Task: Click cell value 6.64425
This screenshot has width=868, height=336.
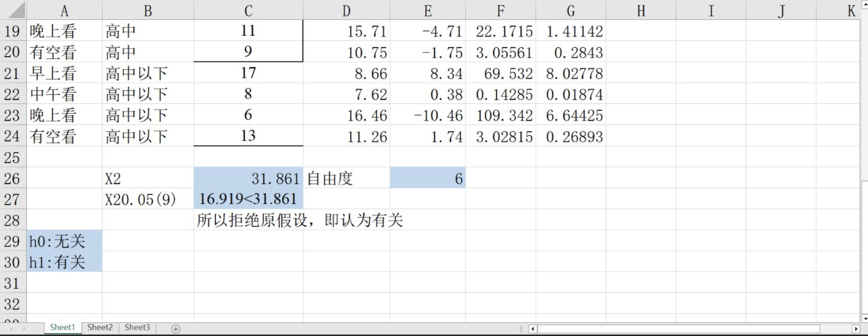Action: point(571,115)
